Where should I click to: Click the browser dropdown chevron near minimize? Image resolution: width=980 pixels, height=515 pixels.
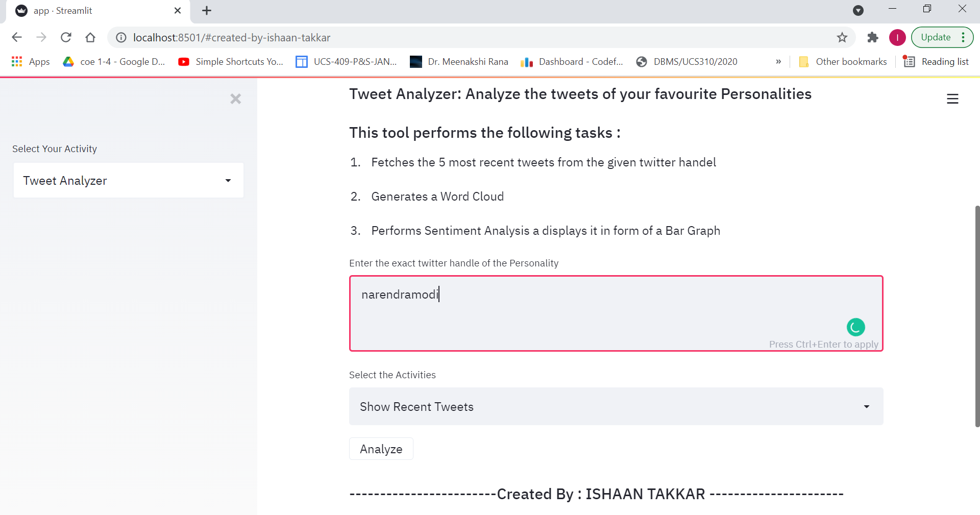tap(859, 10)
